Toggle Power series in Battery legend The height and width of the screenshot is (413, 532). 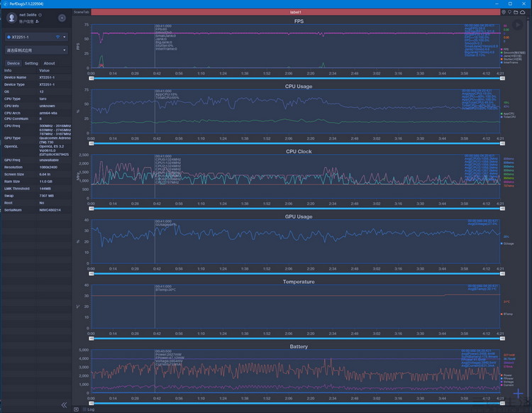pos(506,375)
